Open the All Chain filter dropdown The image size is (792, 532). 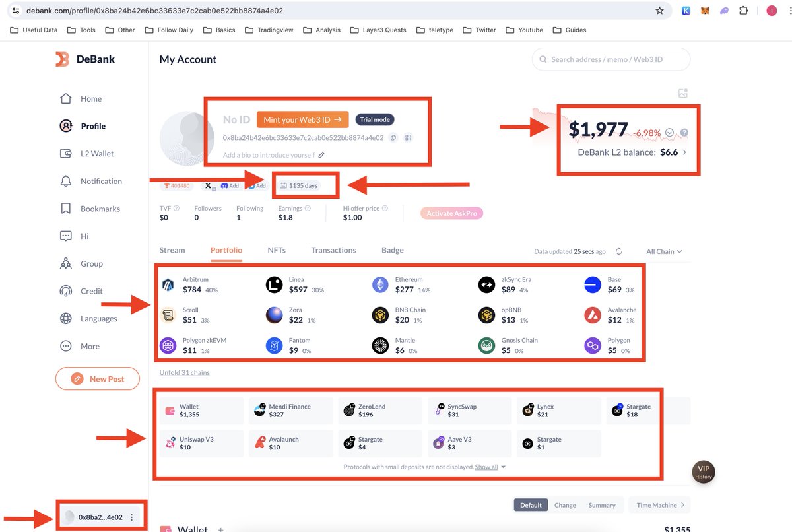[x=664, y=251]
